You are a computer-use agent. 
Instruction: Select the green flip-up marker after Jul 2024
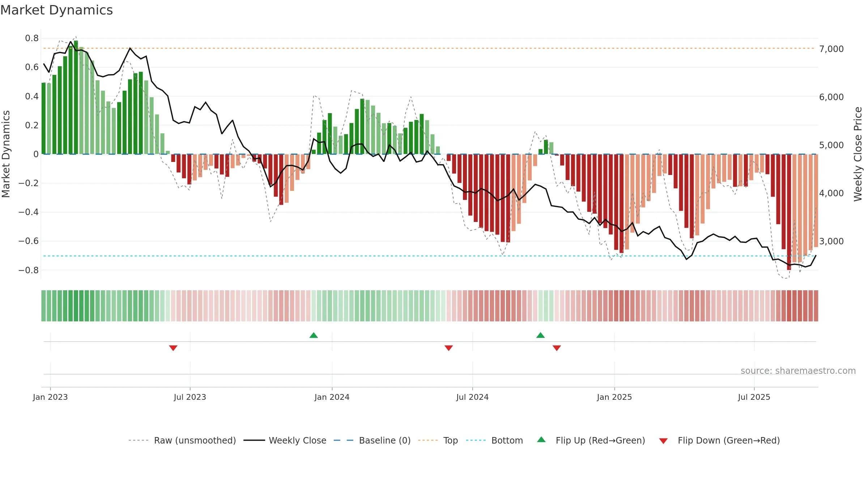pos(540,335)
